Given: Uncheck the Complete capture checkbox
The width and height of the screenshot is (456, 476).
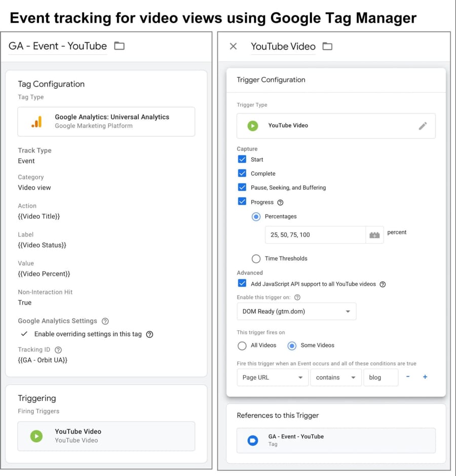Looking at the screenshot, I should (242, 173).
